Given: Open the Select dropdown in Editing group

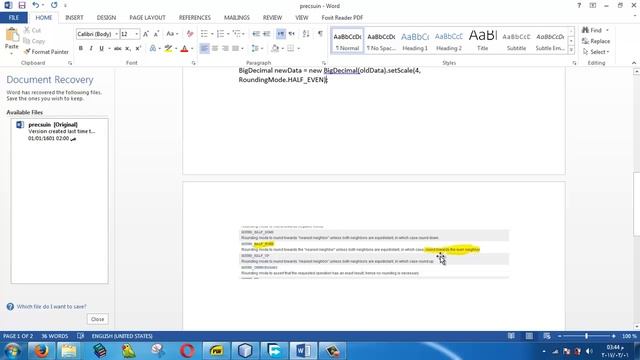Looking at the screenshot, I should [596, 52].
